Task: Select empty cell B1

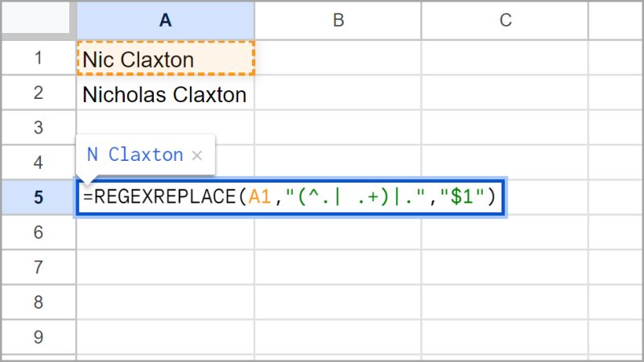Action: pyautogui.click(x=338, y=58)
